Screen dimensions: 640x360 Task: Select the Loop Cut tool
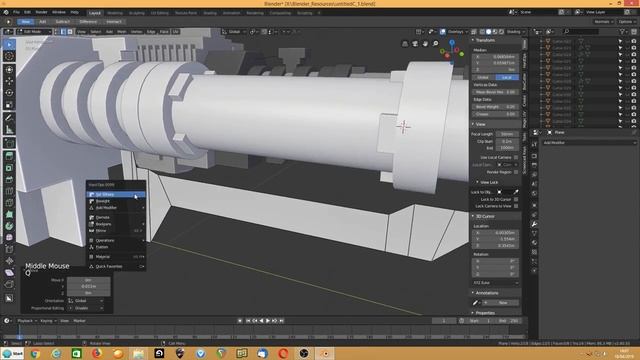tap(9, 191)
